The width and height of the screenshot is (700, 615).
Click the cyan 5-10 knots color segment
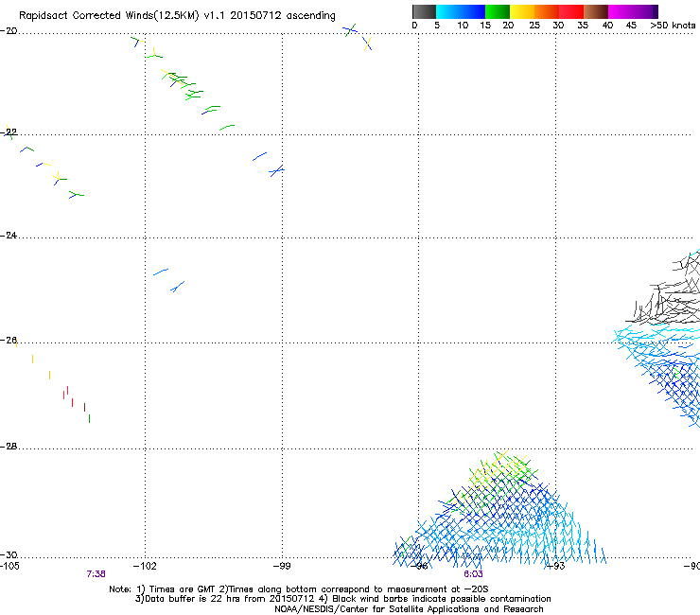448,11
